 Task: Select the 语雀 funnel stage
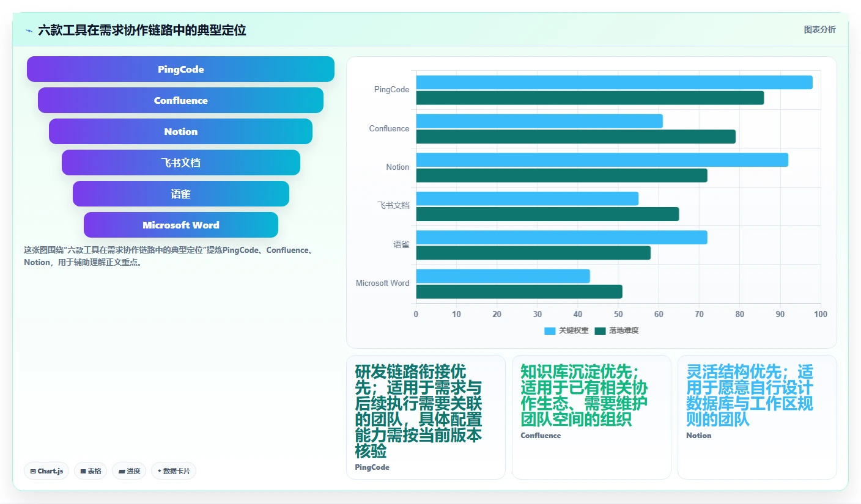(x=180, y=194)
